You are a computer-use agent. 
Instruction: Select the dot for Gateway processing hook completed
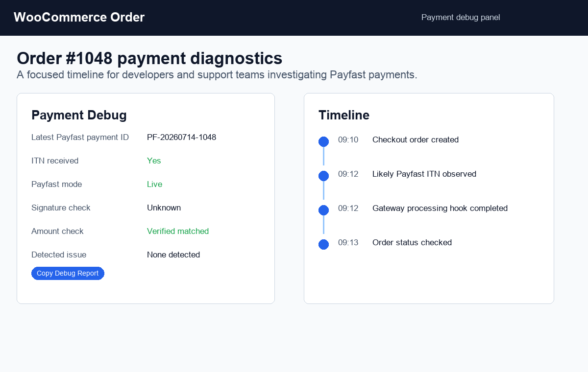[323, 210]
